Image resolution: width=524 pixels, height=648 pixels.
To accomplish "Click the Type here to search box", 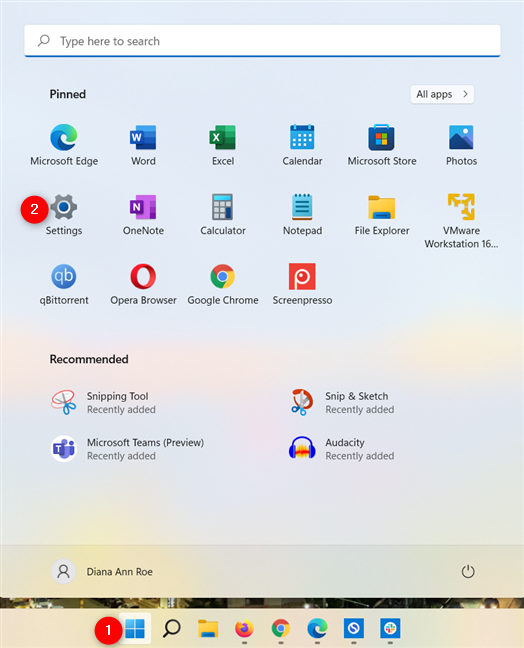I will click(x=262, y=40).
